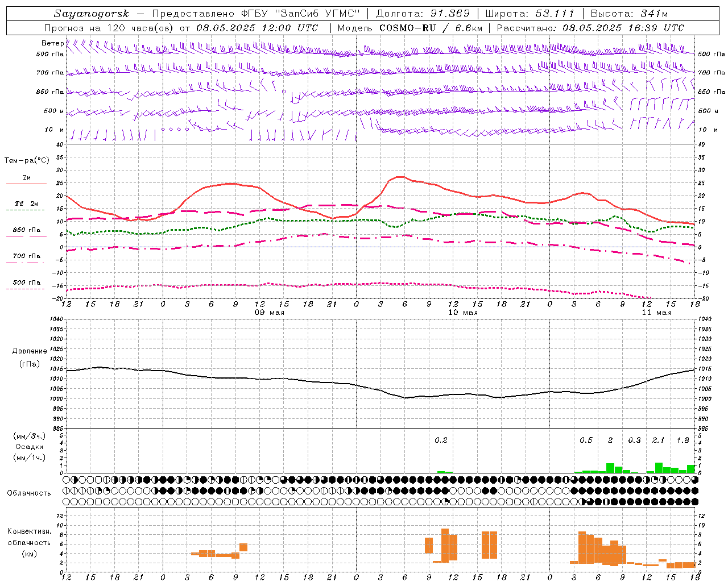The height and width of the screenshot is (582, 728).
Task: Click the 2м temperature legend entry
Action: [x=27, y=178]
